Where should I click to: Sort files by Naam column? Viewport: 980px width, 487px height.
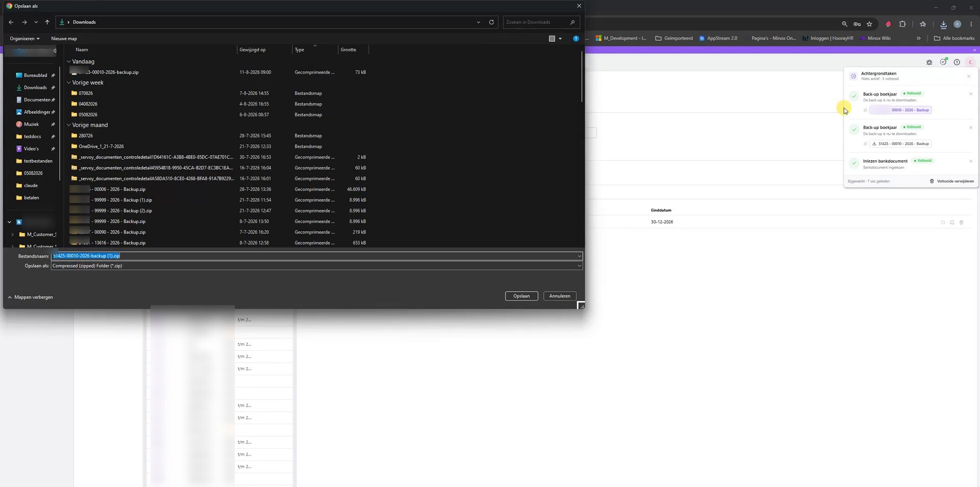(x=82, y=50)
